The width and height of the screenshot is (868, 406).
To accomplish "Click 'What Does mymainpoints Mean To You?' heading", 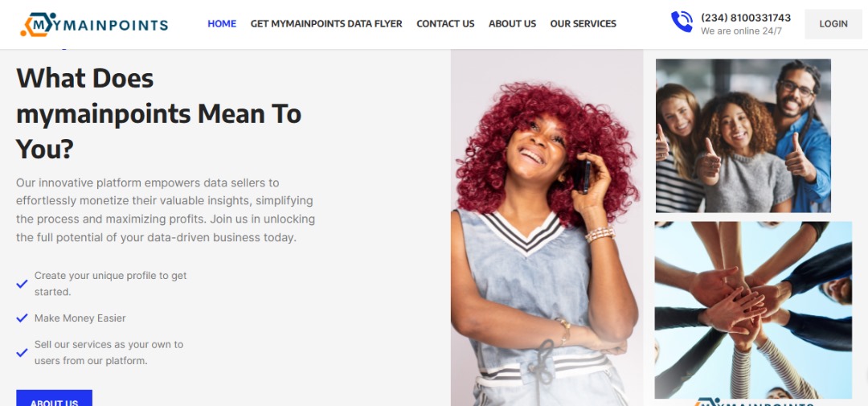I will [159, 113].
